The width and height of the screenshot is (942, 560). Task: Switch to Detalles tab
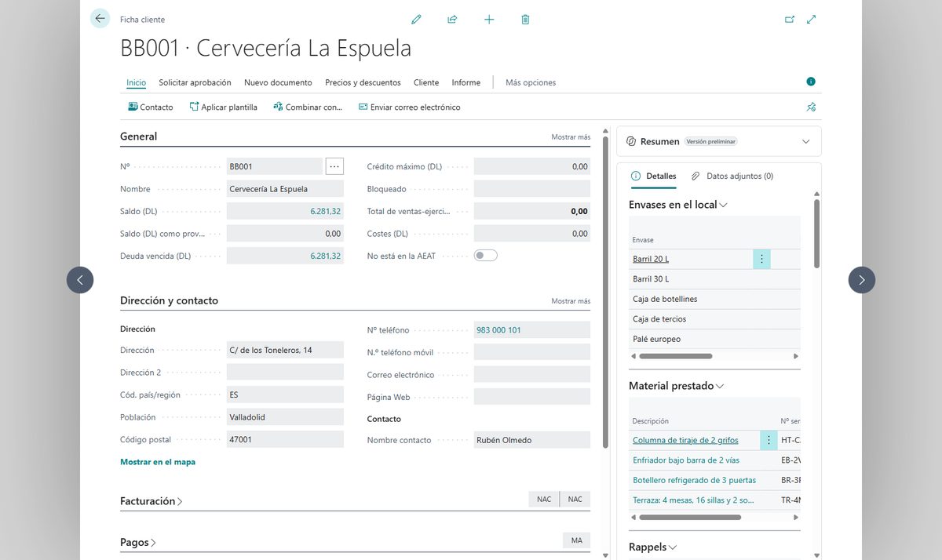pos(654,176)
